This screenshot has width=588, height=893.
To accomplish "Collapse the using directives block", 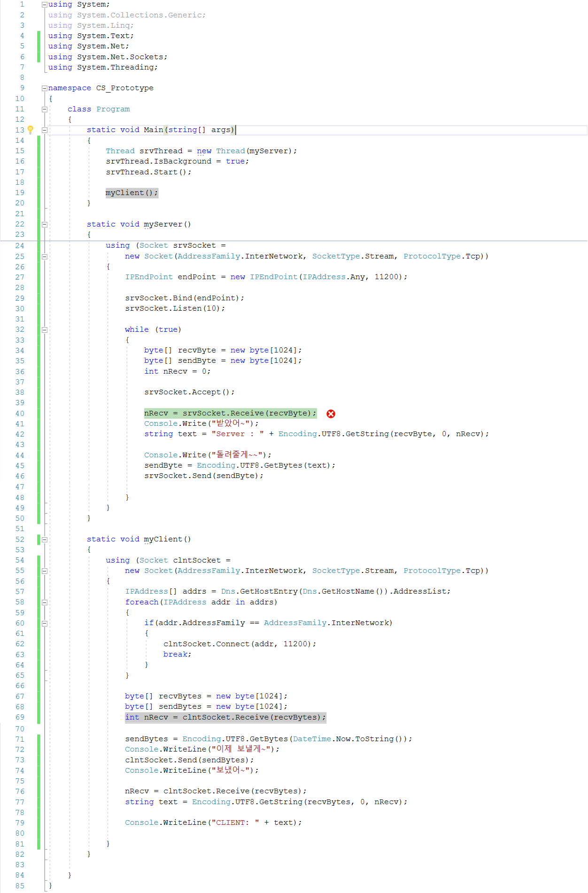I will (45, 5).
